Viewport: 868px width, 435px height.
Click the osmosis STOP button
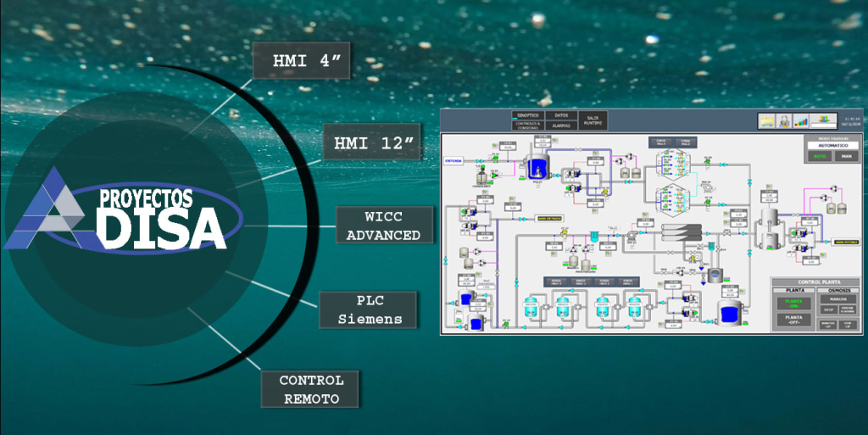click(829, 310)
